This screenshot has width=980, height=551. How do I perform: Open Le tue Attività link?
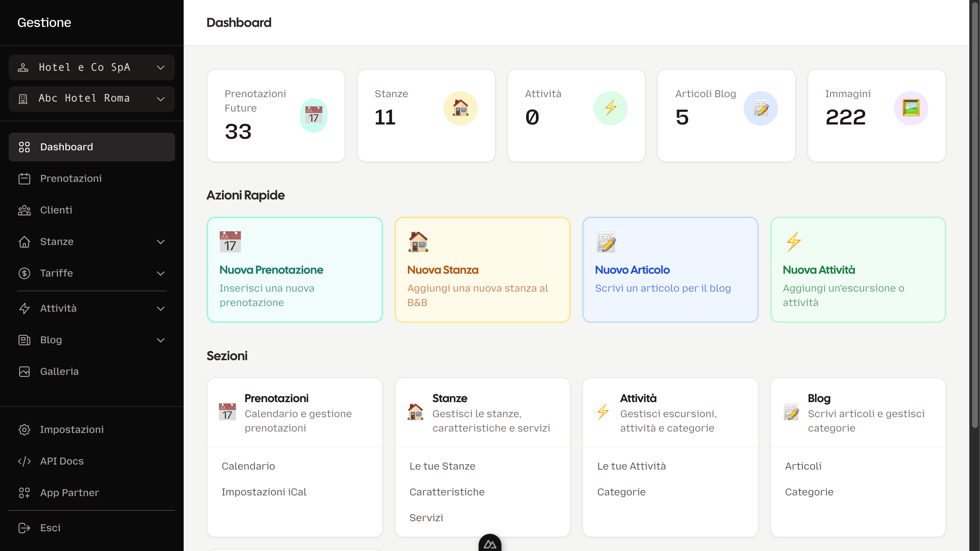(632, 466)
